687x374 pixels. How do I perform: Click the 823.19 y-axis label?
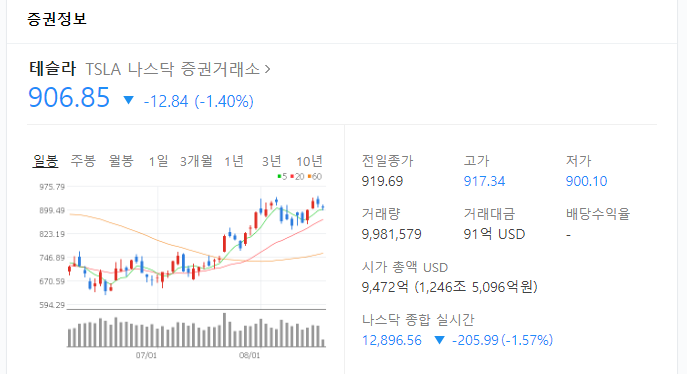pos(52,234)
